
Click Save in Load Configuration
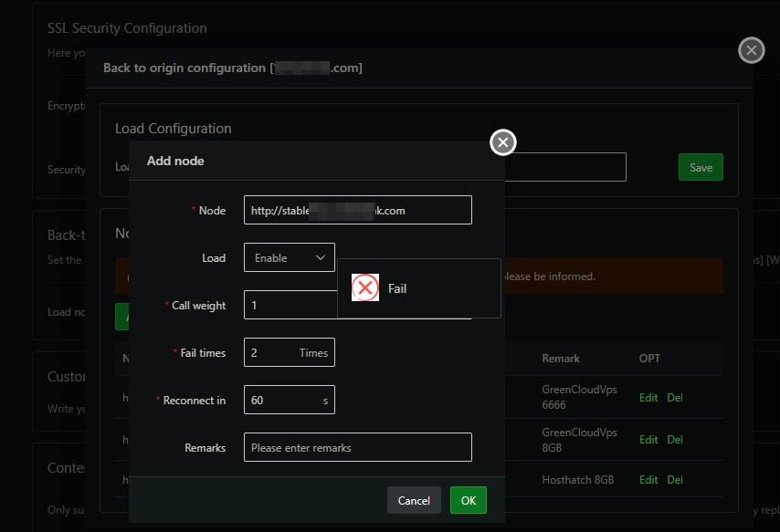pos(701,167)
